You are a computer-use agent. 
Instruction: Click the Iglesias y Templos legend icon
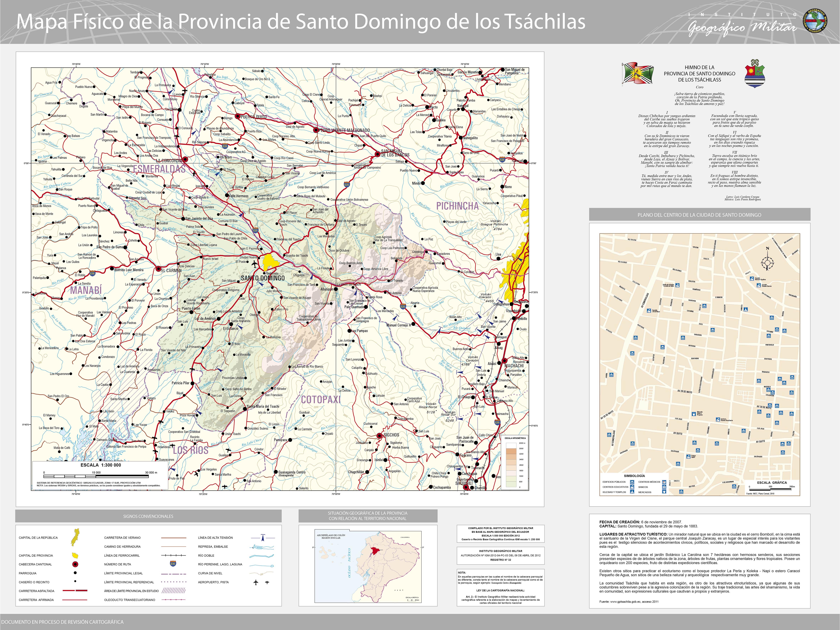(632, 492)
